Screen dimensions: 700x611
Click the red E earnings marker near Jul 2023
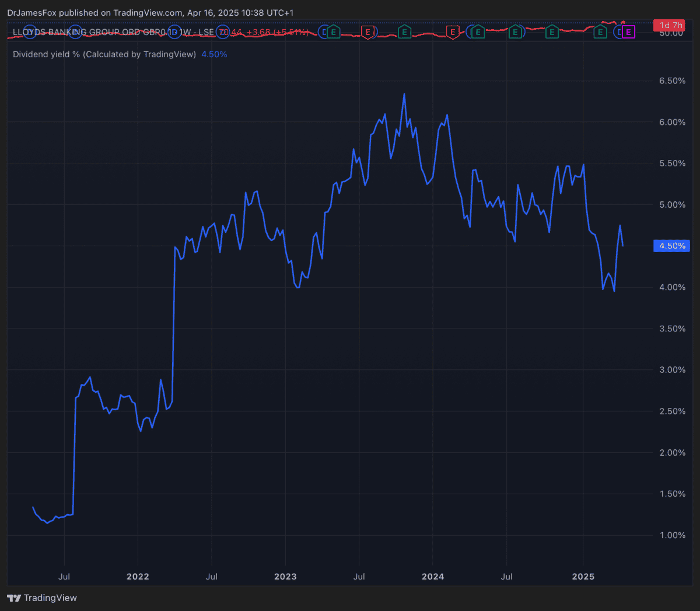coord(367,32)
